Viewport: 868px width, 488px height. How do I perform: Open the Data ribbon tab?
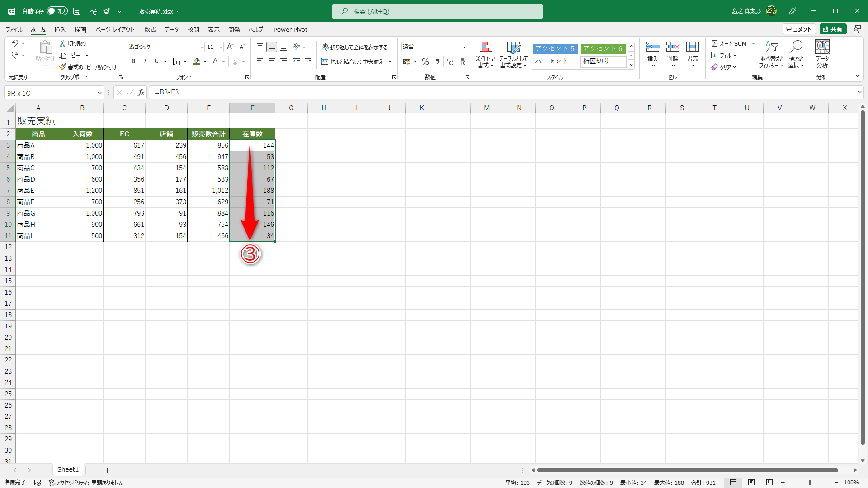(171, 29)
